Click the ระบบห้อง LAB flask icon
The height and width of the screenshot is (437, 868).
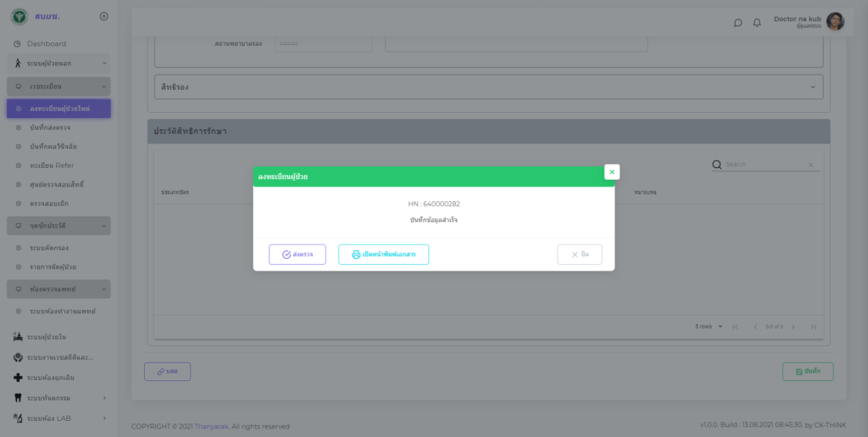pyautogui.click(x=18, y=417)
